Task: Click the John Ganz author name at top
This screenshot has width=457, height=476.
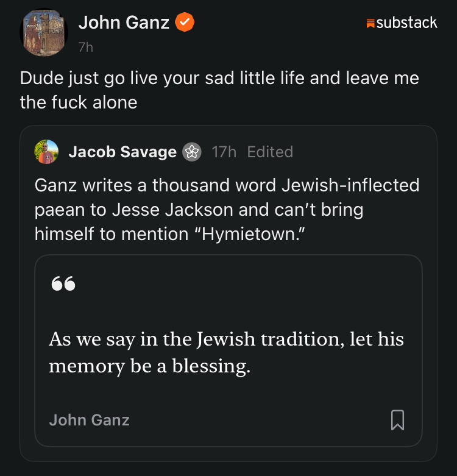Action: [x=124, y=23]
